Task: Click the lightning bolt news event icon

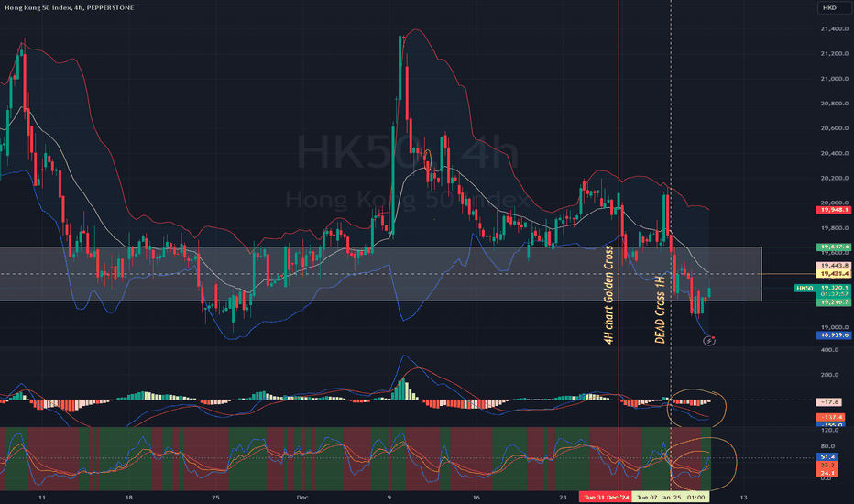Action: pyautogui.click(x=708, y=341)
